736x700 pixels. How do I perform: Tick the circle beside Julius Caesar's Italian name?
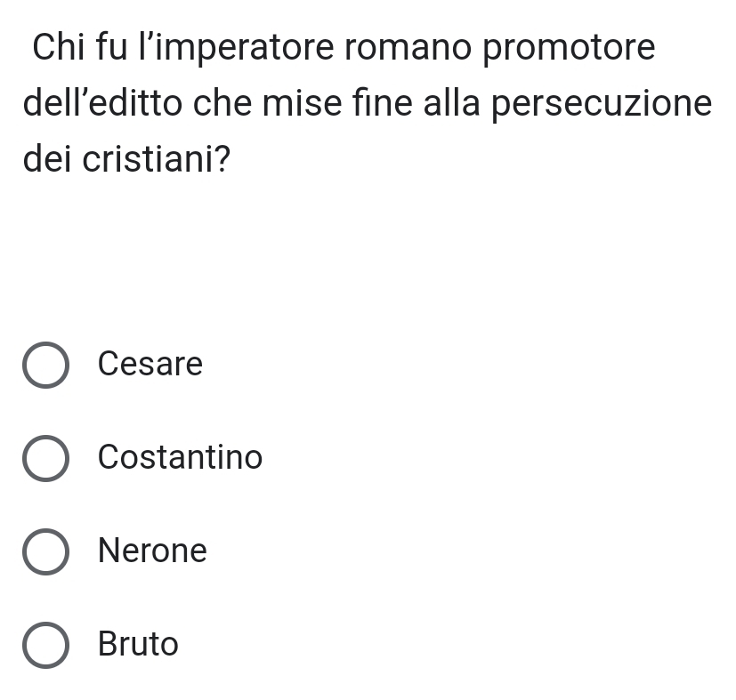click(45, 365)
